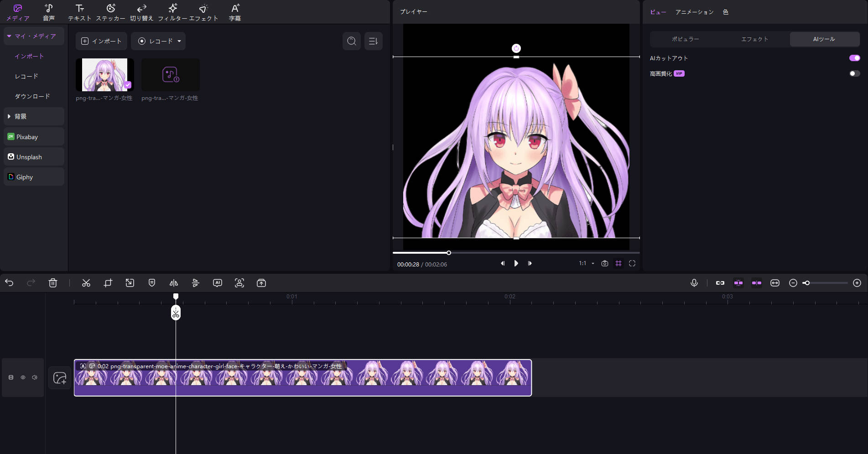Click the mirror flip icon in toolbar
The width and height of the screenshot is (868, 454).
(174, 283)
